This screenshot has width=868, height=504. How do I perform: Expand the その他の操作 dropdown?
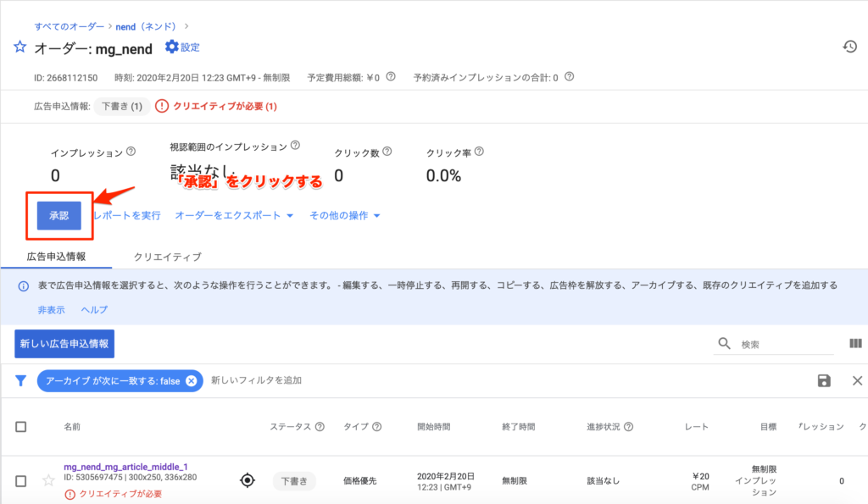(x=345, y=215)
